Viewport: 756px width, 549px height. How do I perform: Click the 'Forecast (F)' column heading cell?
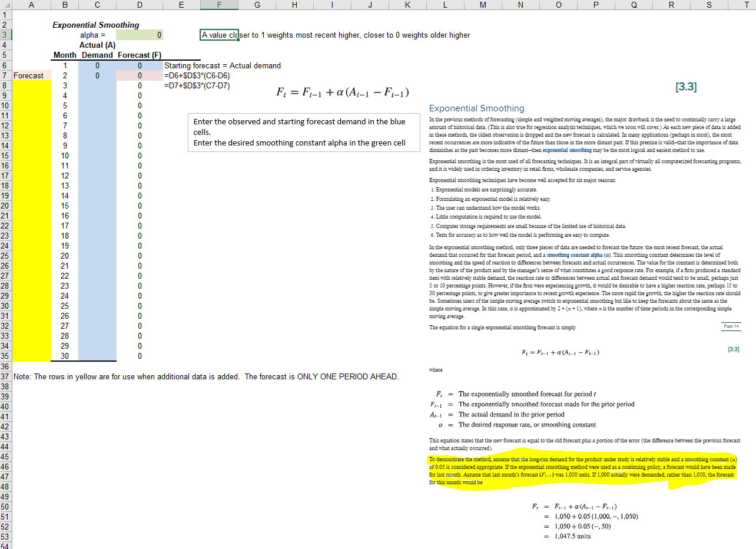(139, 55)
